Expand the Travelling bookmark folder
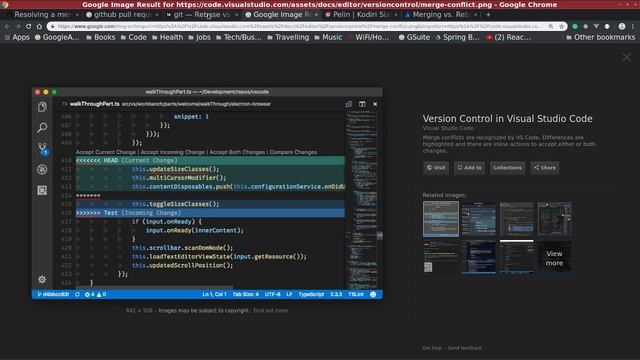The width and height of the screenshot is (640, 360). [x=288, y=37]
